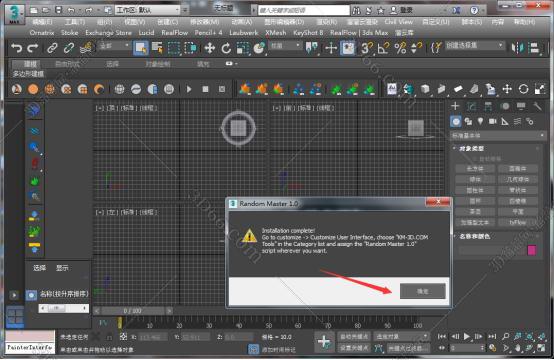Activate the Select and Place tool
The width and height of the screenshot is (554, 360).
click(259, 48)
